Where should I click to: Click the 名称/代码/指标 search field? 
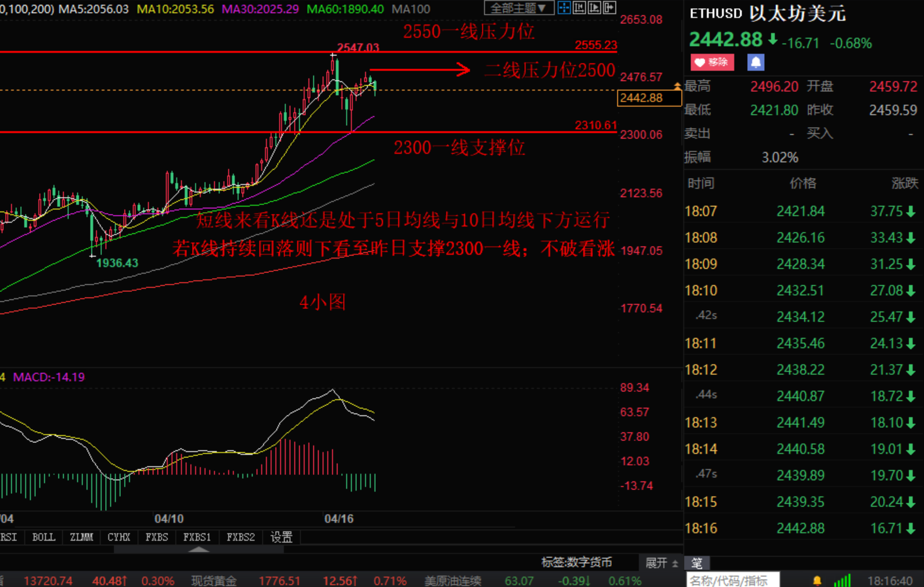point(733,580)
